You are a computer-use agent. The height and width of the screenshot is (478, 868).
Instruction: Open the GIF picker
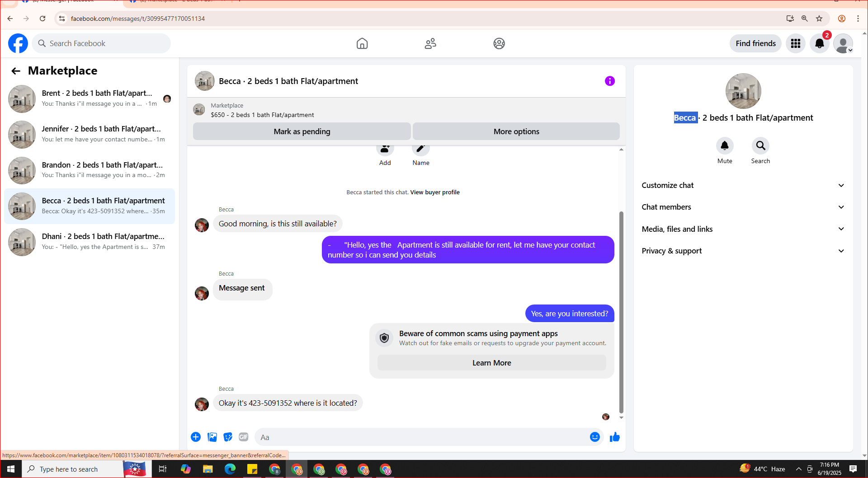point(244,437)
